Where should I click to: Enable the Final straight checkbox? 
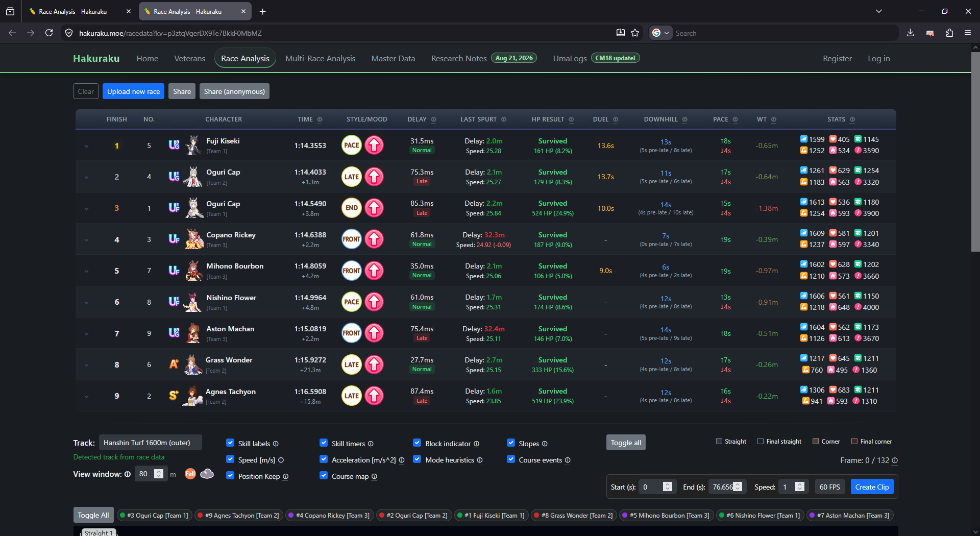761,441
